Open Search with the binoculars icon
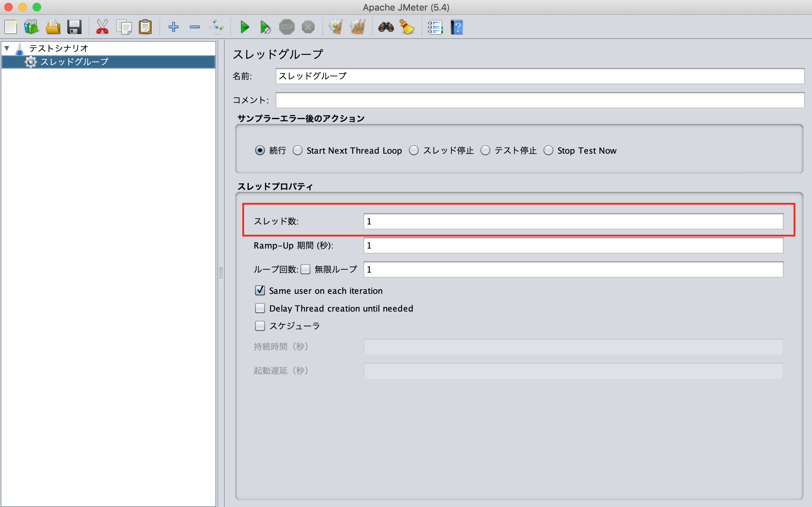This screenshot has height=507, width=812. 386,27
